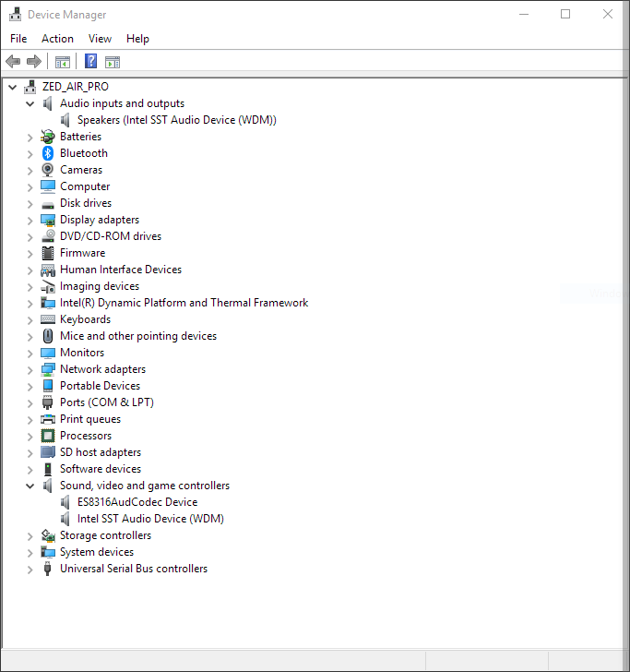Screen dimensions: 630x672
Task: Click the Mice and other pointing devices icon
Action: pyautogui.click(x=48, y=336)
